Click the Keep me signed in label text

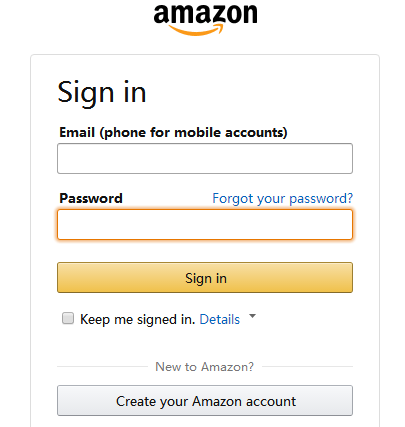tap(137, 319)
